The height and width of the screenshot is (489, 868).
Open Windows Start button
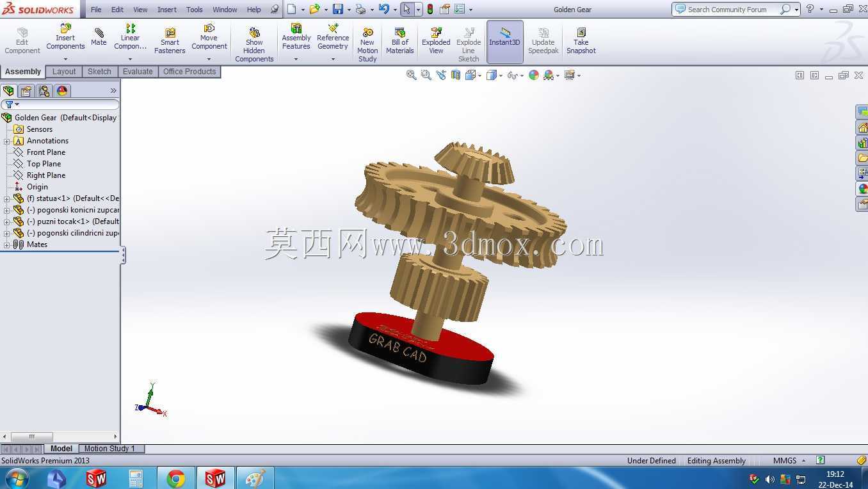tap(17, 478)
